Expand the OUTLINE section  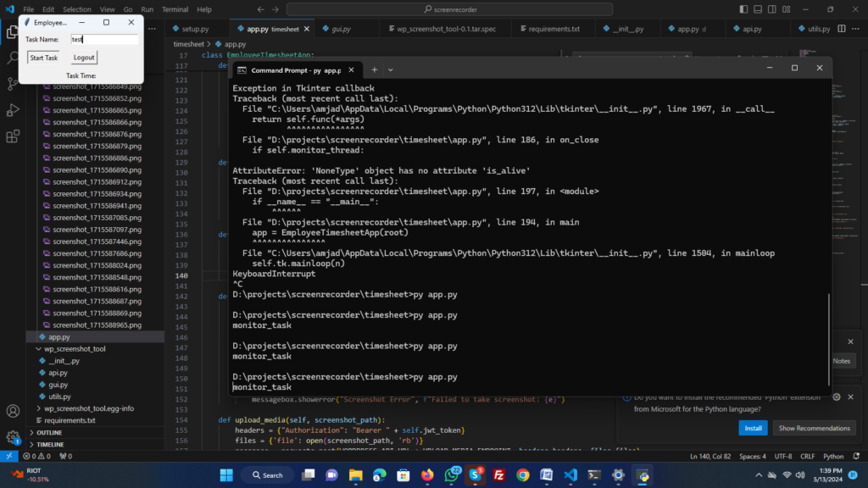pyautogui.click(x=49, y=432)
